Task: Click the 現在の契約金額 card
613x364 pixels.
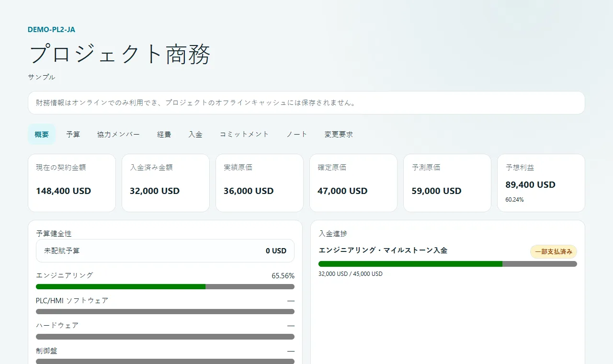Action: click(x=72, y=183)
